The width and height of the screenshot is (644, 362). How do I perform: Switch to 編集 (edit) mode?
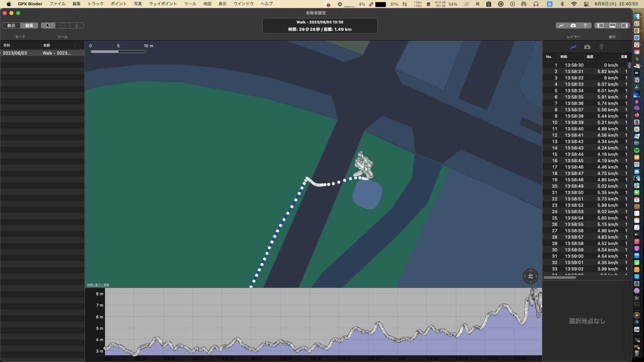click(29, 25)
